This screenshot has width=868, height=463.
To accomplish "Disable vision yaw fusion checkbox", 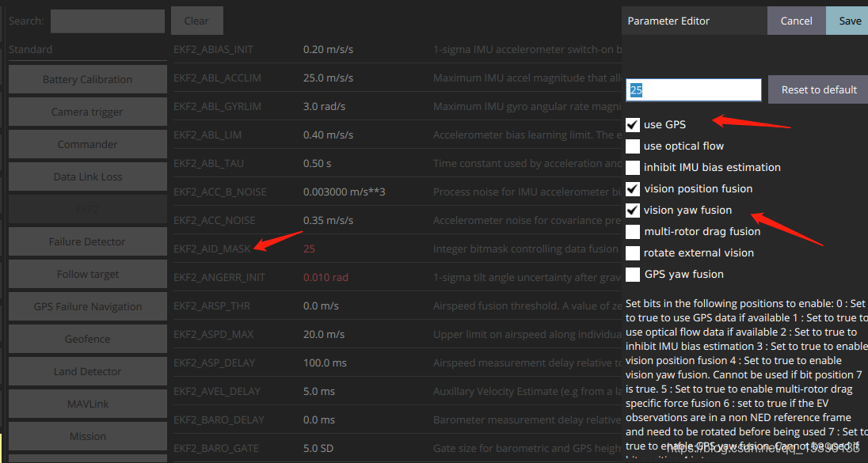I will pyautogui.click(x=633, y=211).
